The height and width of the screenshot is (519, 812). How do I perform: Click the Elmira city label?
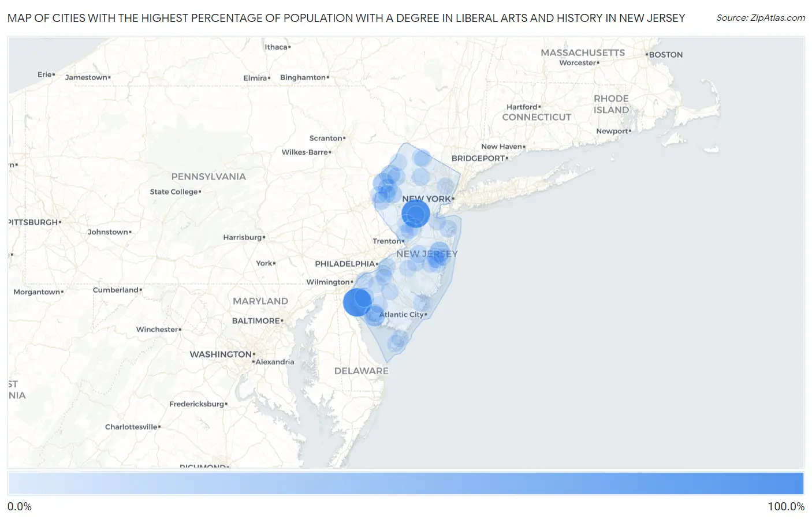(x=255, y=78)
